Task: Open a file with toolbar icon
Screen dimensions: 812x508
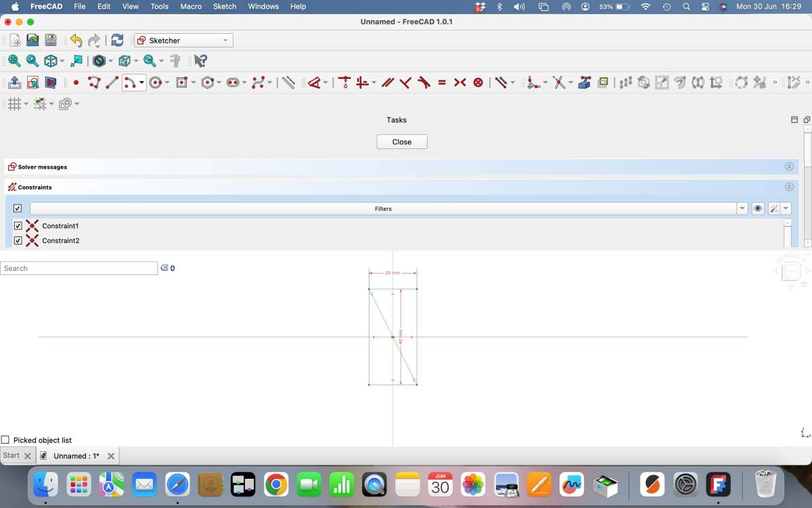Action: 32,41
